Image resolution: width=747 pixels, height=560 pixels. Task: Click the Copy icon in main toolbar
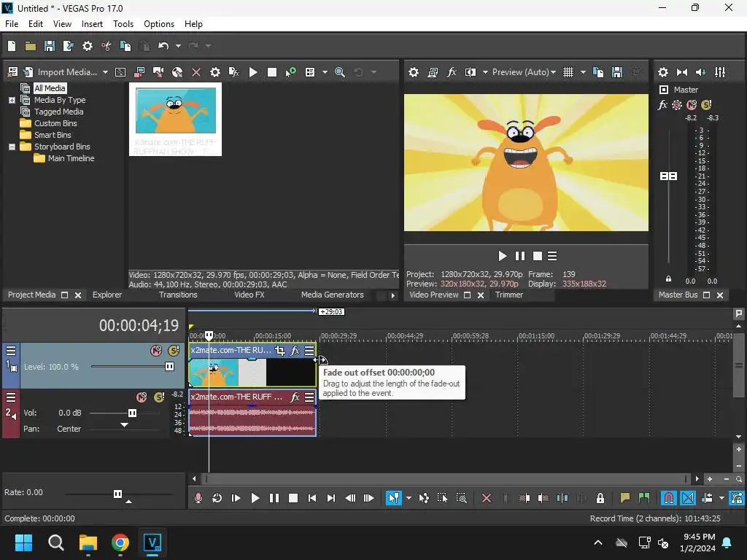[125, 46]
